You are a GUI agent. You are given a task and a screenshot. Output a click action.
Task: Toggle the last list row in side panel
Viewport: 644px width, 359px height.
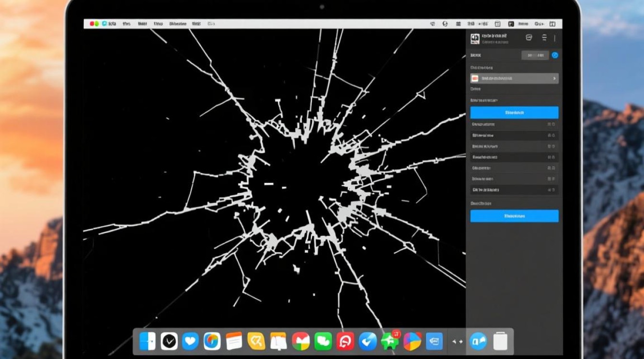514,190
